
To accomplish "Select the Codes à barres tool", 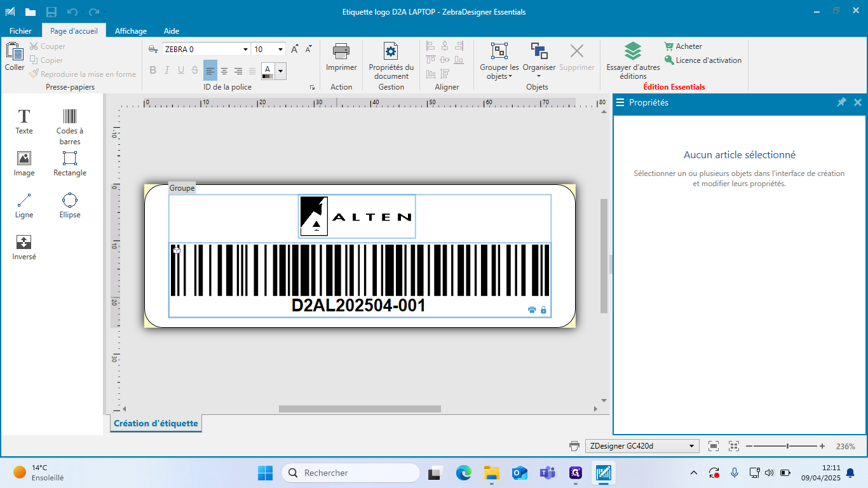I will [70, 126].
